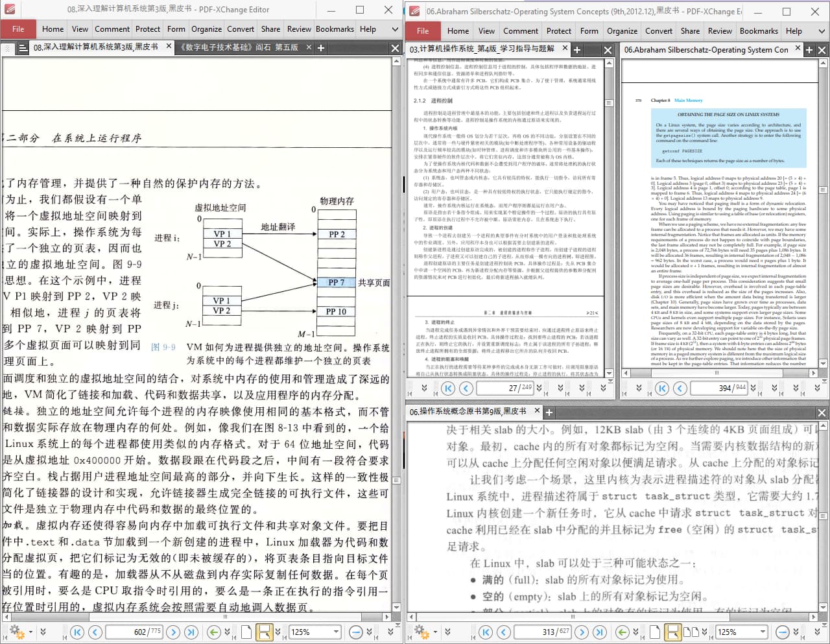Screen dimensions: 830x644
Task: Jump to last page in left window
Action: tap(191, 632)
